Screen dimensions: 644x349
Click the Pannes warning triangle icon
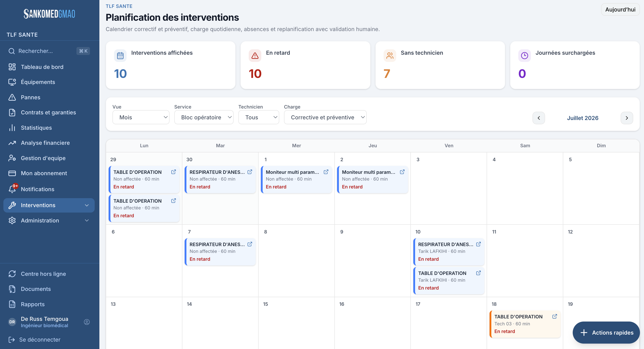tap(12, 97)
